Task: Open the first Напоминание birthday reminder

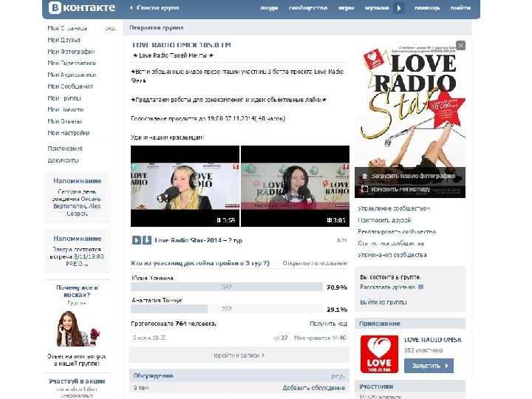Action: (77, 197)
